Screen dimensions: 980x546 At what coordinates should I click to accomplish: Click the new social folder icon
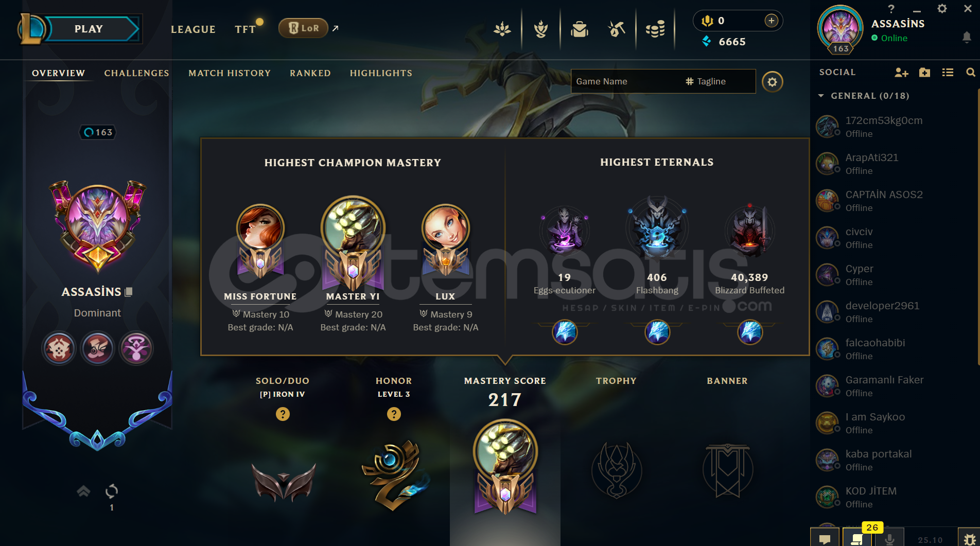[925, 73]
